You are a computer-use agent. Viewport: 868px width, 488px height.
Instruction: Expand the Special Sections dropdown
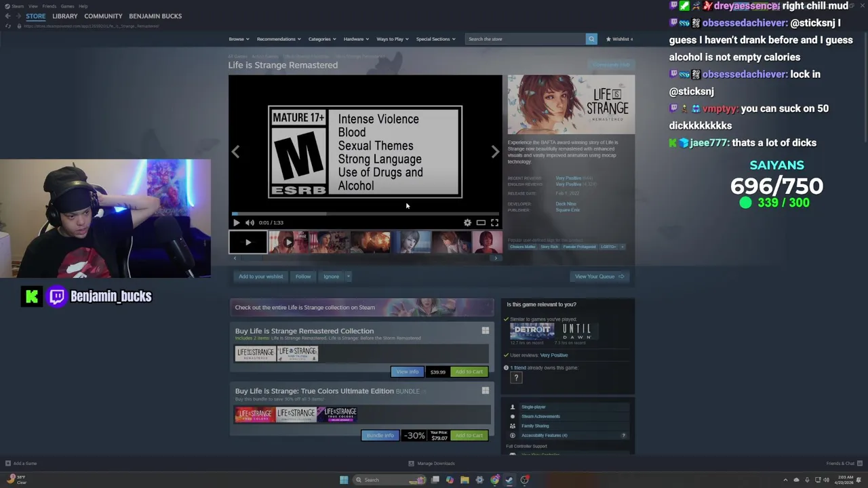pyautogui.click(x=435, y=39)
